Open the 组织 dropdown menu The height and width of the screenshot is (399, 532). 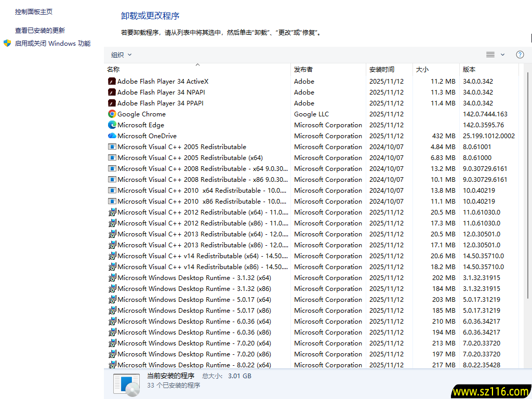[x=121, y=55]
